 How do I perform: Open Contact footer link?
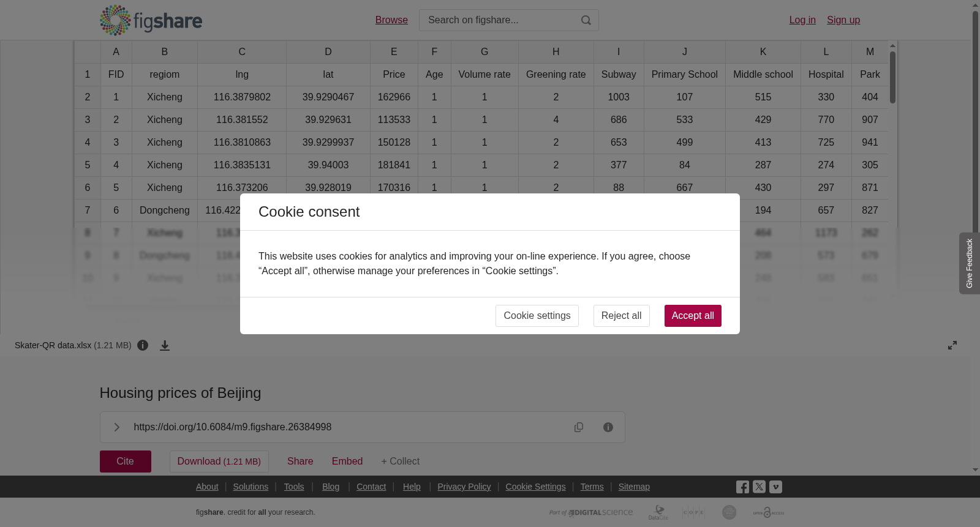pos(371,487)
